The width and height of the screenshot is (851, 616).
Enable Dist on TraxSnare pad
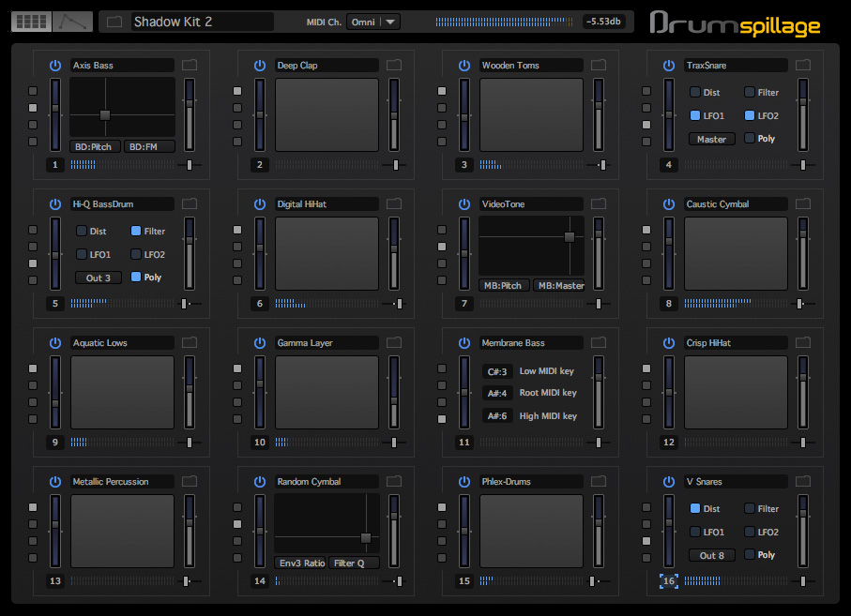[695, 92]
